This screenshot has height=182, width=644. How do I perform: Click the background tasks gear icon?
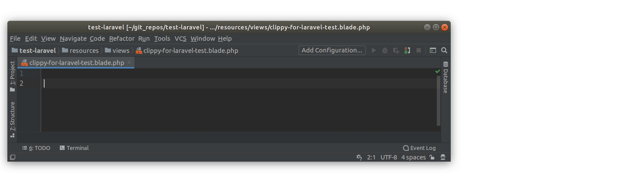[x=359, y=157]
